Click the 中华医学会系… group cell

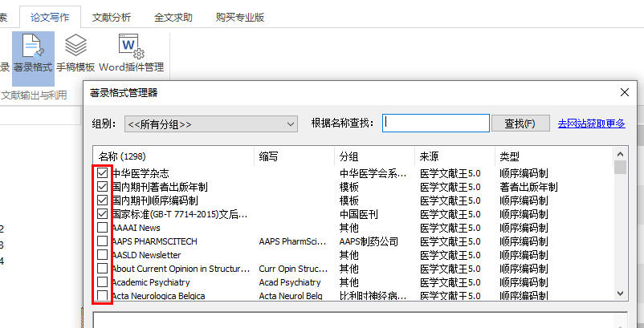pyautogui.click(x=373, y=173)
